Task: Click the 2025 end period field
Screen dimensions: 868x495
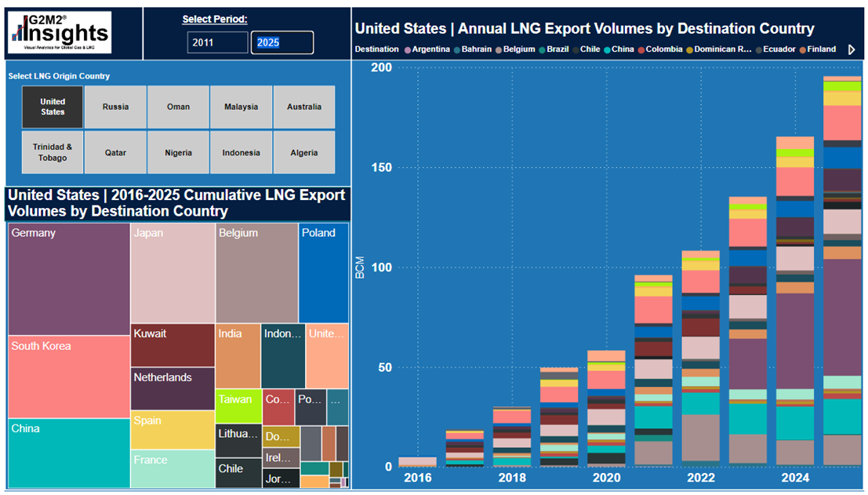Action: click(281, 42)
